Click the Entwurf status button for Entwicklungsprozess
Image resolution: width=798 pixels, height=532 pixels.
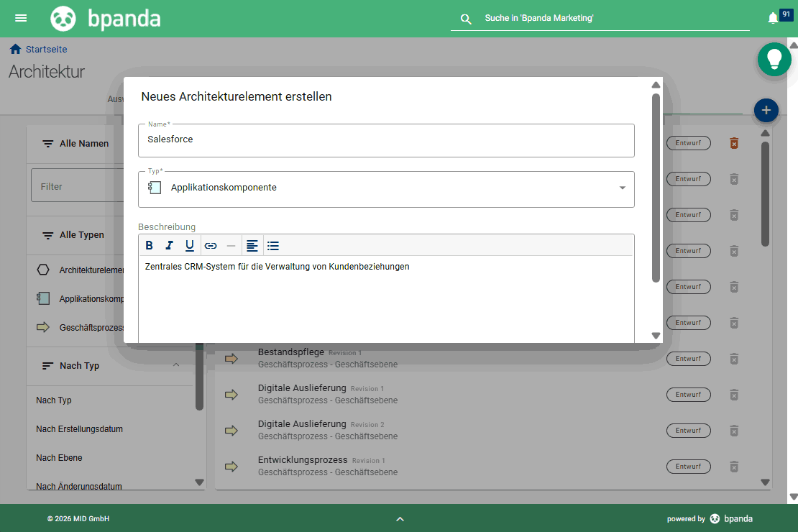click(x=688, y=466)
